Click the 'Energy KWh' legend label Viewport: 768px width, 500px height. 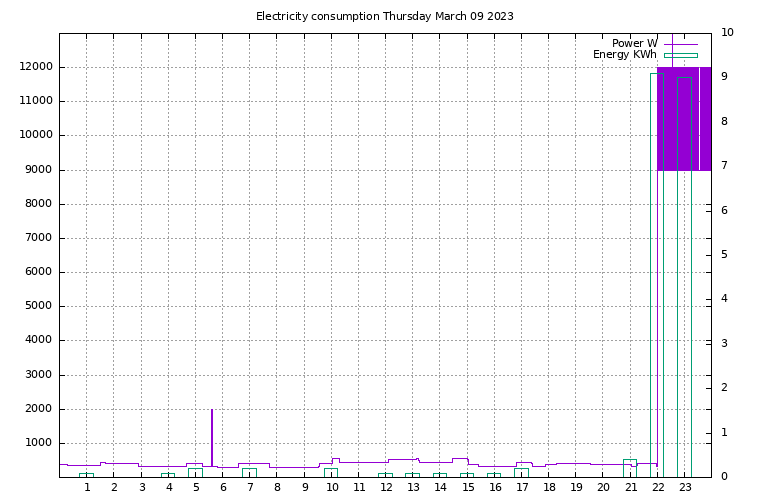coord(624,54)
